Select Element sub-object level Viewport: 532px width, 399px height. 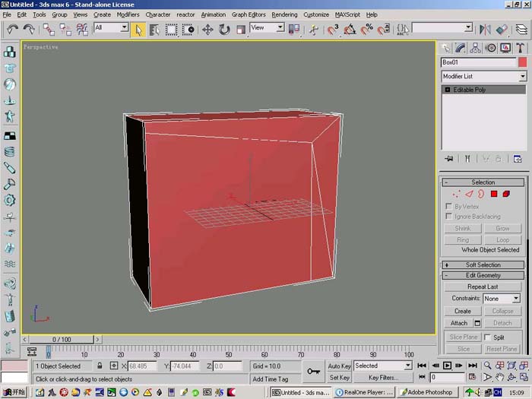[x=506, y=194]
